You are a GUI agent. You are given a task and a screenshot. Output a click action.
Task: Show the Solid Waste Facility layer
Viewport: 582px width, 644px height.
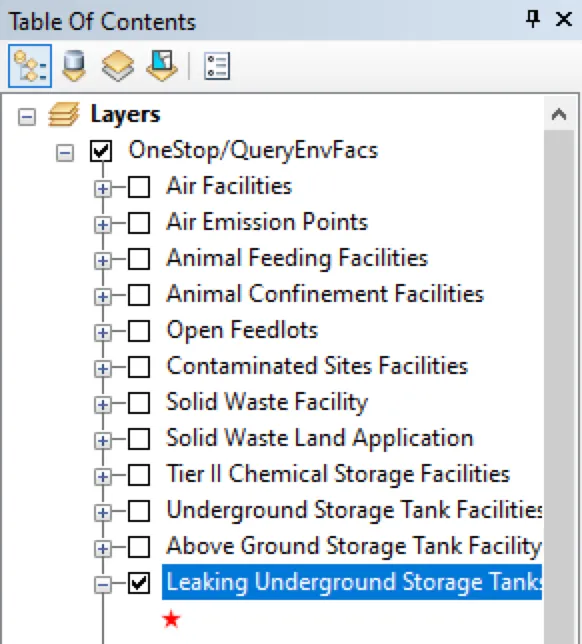click(x=139, y=403)
